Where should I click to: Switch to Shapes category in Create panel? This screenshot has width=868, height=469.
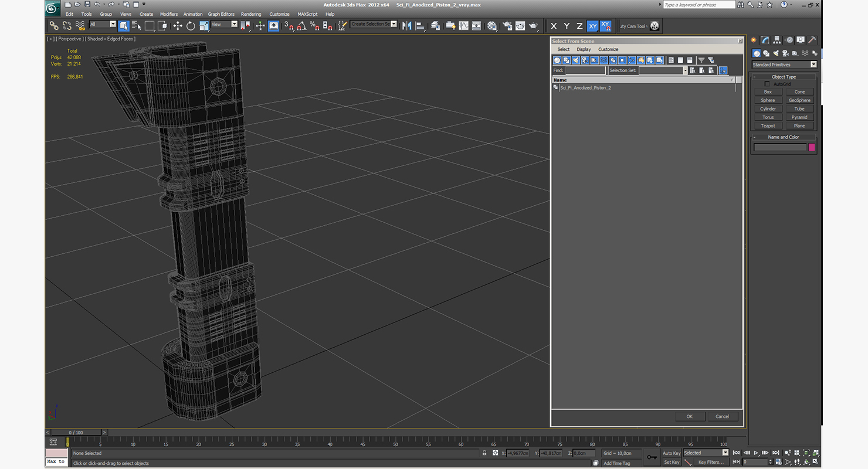tap(766, 53)
